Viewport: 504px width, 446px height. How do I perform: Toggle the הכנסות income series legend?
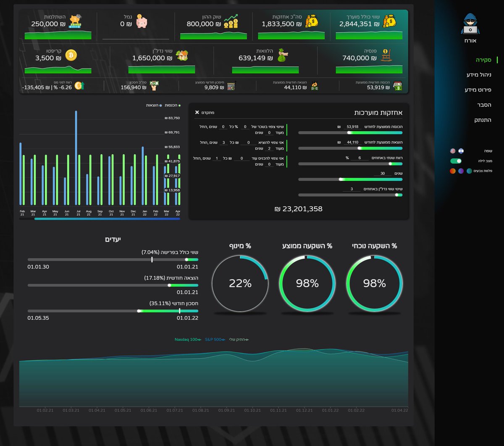pyautogui.click(x=172, y=105)
